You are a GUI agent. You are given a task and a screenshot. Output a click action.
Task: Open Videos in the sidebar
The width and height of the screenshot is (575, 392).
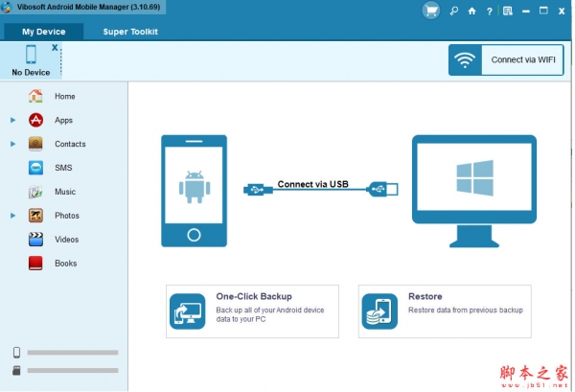[x=66, y=239]
